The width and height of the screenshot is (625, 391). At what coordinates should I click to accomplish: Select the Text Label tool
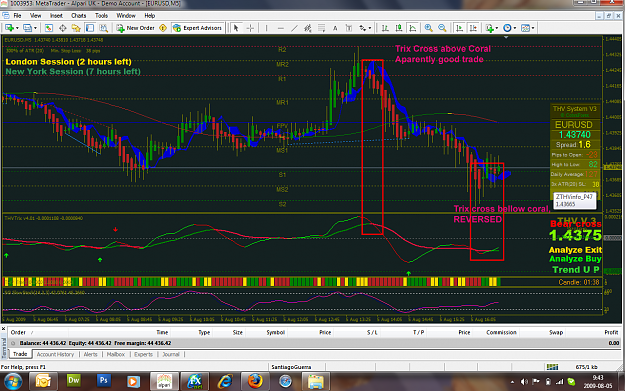tap(349, 28)
